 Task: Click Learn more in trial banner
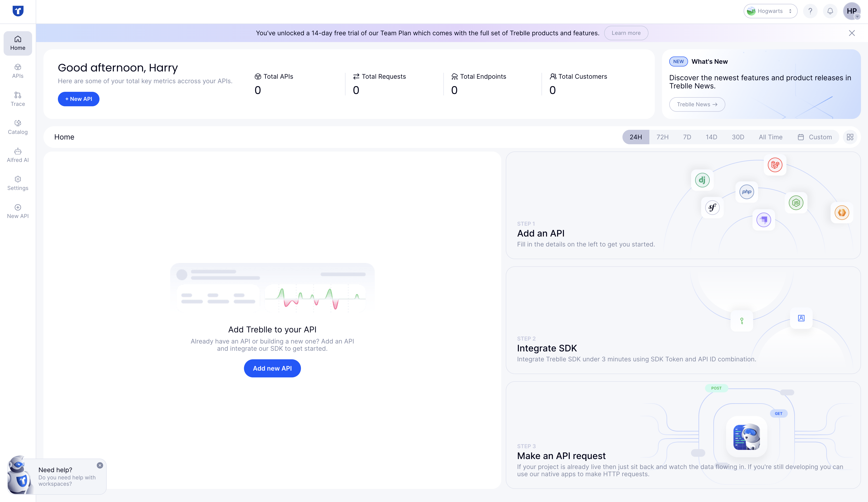(626, 33)
